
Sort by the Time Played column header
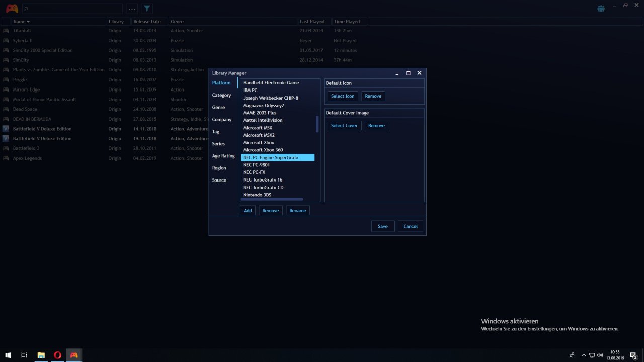(349, 22)
